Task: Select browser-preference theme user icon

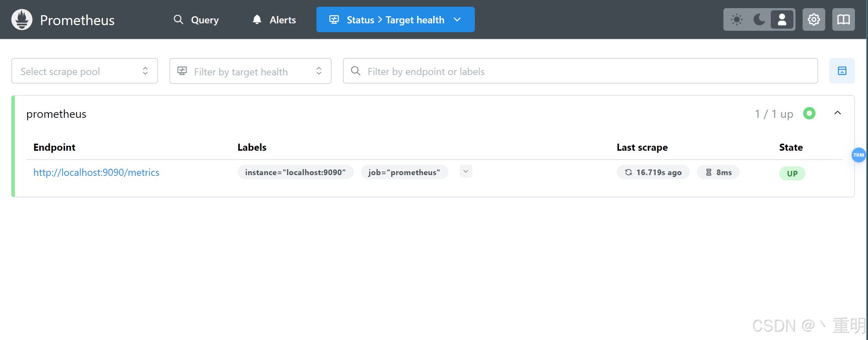Action: 782,19
